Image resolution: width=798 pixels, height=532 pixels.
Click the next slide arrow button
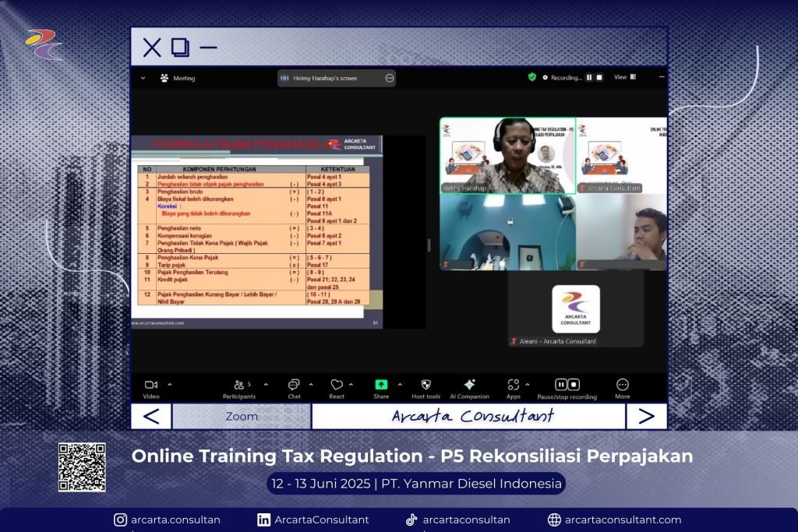coord(646,416)
